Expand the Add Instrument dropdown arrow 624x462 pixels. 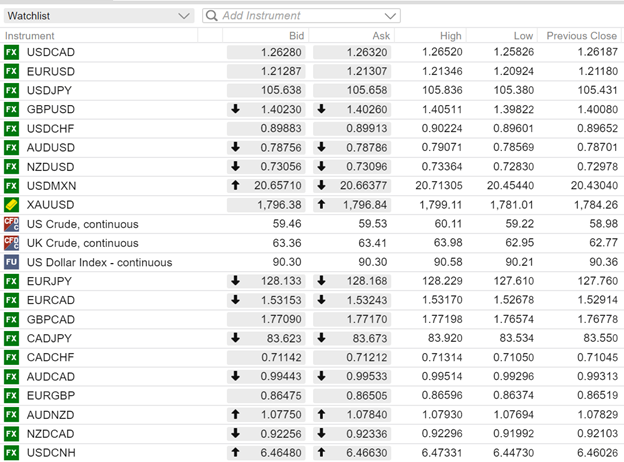tap(390, 16)
